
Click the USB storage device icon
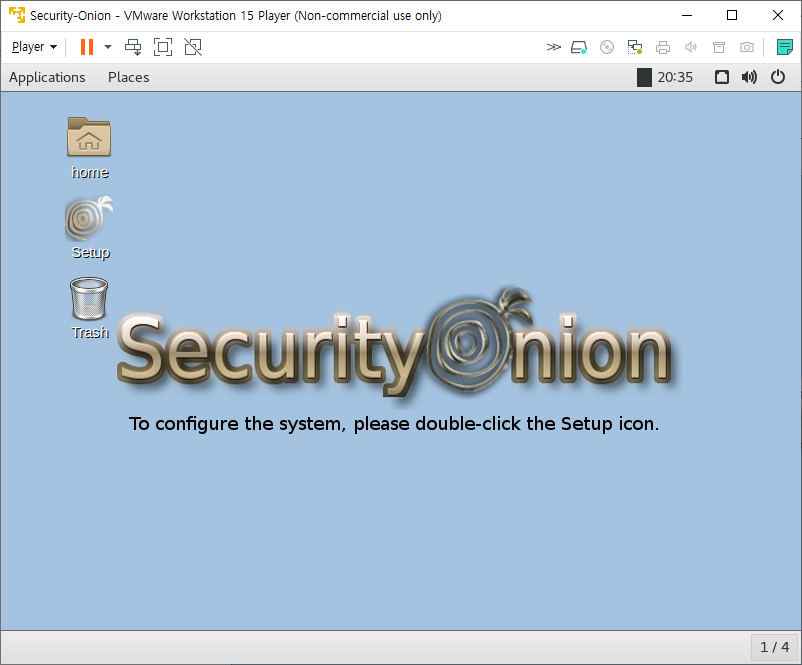point(719,48)
